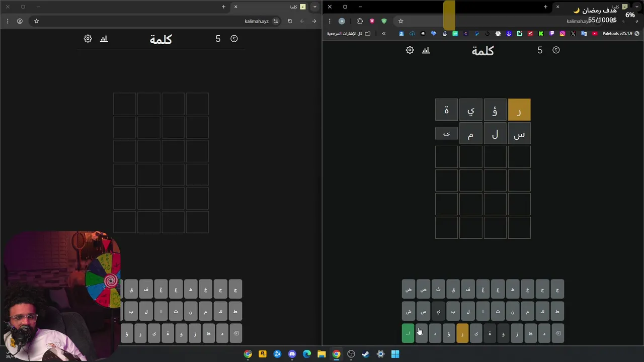Open site settings icon in left address bar
Image resolution: width=644 pixels, height=362 pixels.
pos(276,21)
